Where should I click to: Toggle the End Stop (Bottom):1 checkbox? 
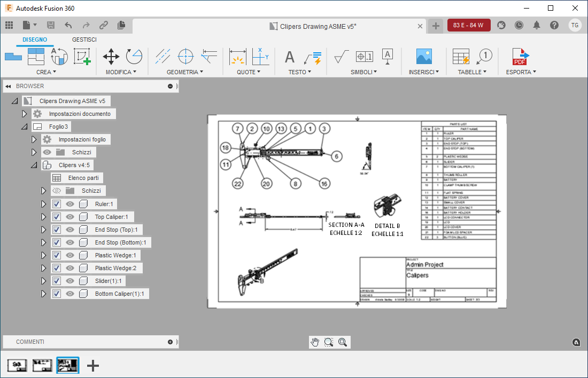point(56,242)
